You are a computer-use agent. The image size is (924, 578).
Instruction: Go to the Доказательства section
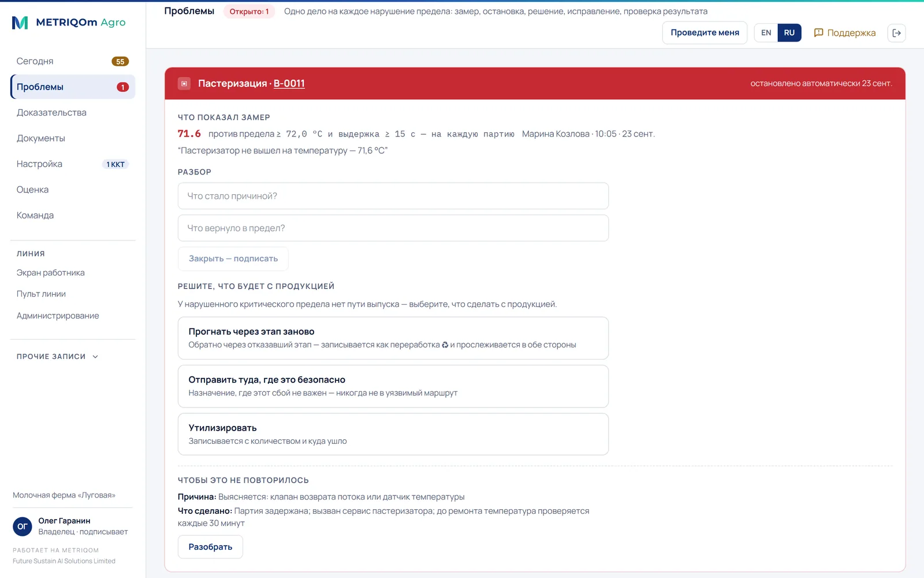[x=73, y=113]
